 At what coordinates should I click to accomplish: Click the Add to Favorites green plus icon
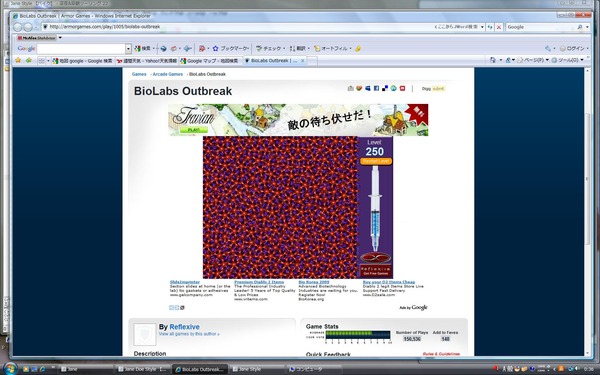pos(29,60)
